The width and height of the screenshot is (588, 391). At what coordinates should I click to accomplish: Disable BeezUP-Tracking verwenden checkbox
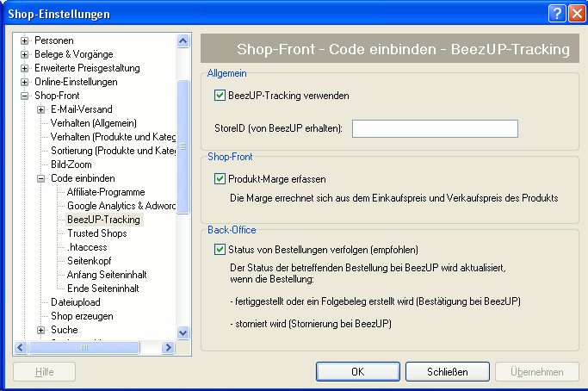coord(220,96)
